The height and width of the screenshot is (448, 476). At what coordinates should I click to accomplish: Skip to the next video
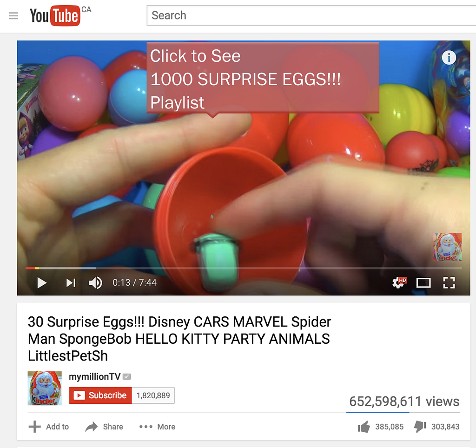[71, 283]
